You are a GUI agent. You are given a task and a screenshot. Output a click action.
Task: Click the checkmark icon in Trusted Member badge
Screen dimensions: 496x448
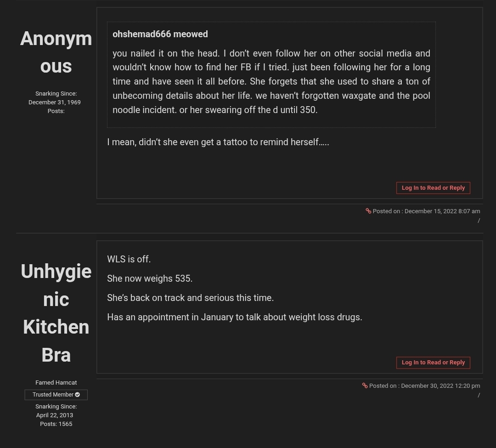[78, 395]
